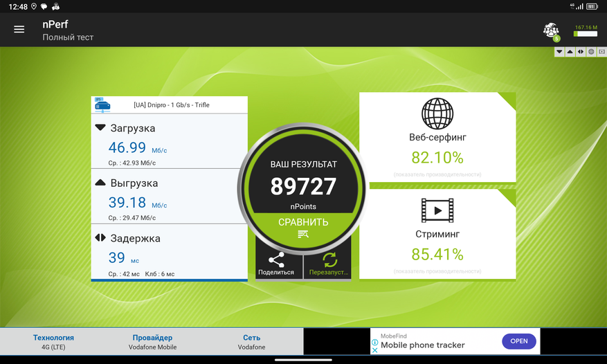607x364 pixels.
Task: Tap the Android home gesture bar
Action: point(303,360)
